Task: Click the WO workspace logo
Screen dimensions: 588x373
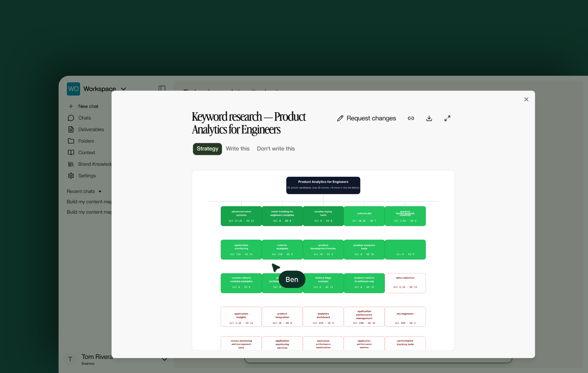Action: point(73,89)
